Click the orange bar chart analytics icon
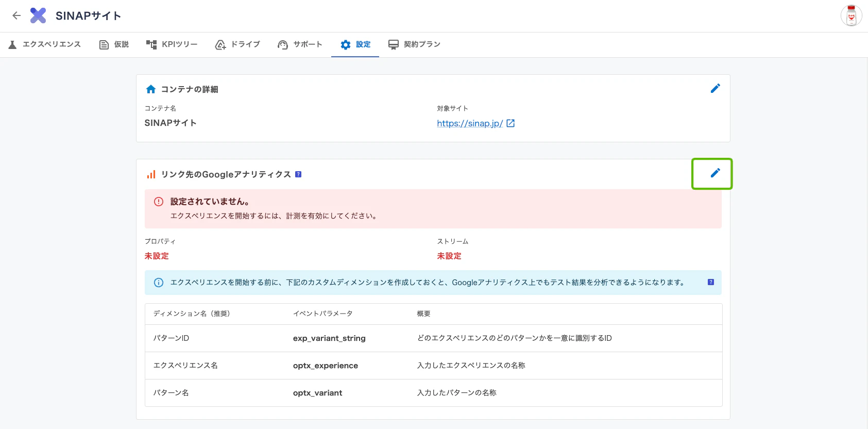The image size is (868, 429). coord(151,174)
